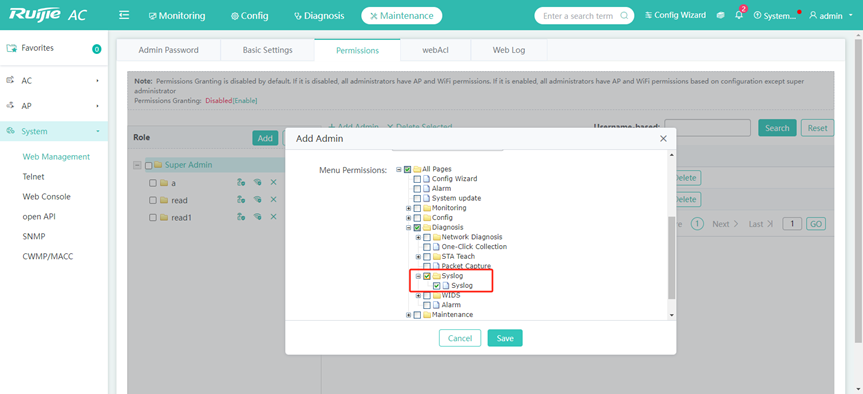This screenshot has height=394, width=863.
Task: Expand the Network Diagnosis node
Action: (x=418, y=237)
